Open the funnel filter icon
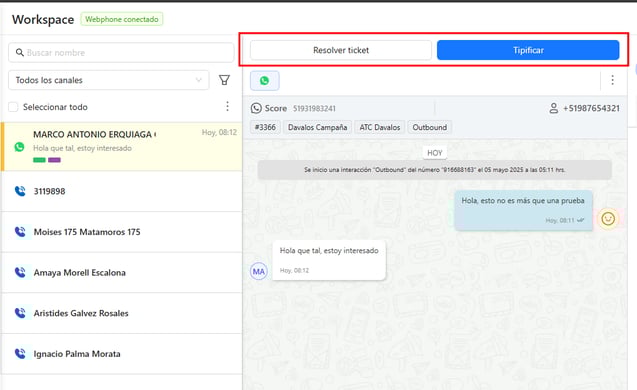Viewport: 637px width, 390px height. pyautogui.click(x=224, y=80)
